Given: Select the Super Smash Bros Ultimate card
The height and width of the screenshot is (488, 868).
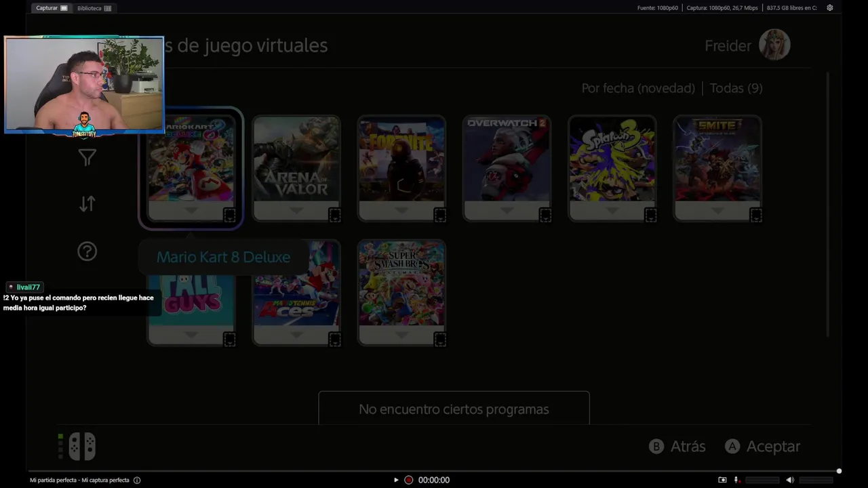Looking at the screenshot, I should [x=401, y=293].
